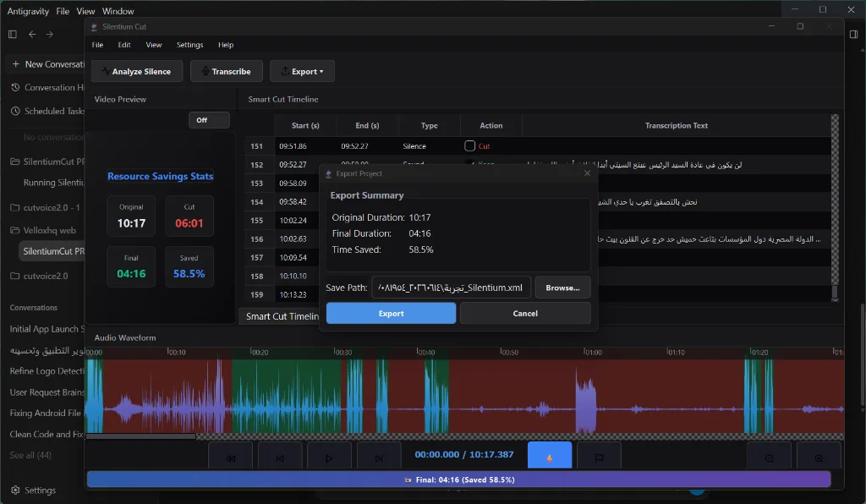Viewport: 866px width, 504px height.
Task: Click Browse to choose save path
Action: click(x=562, y=288)
